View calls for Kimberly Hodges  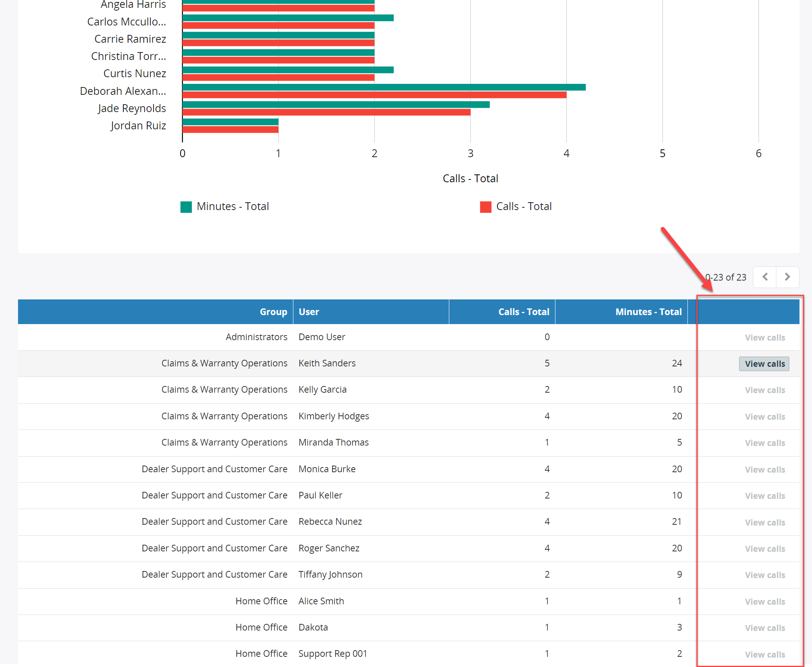[x=765, y=417]
